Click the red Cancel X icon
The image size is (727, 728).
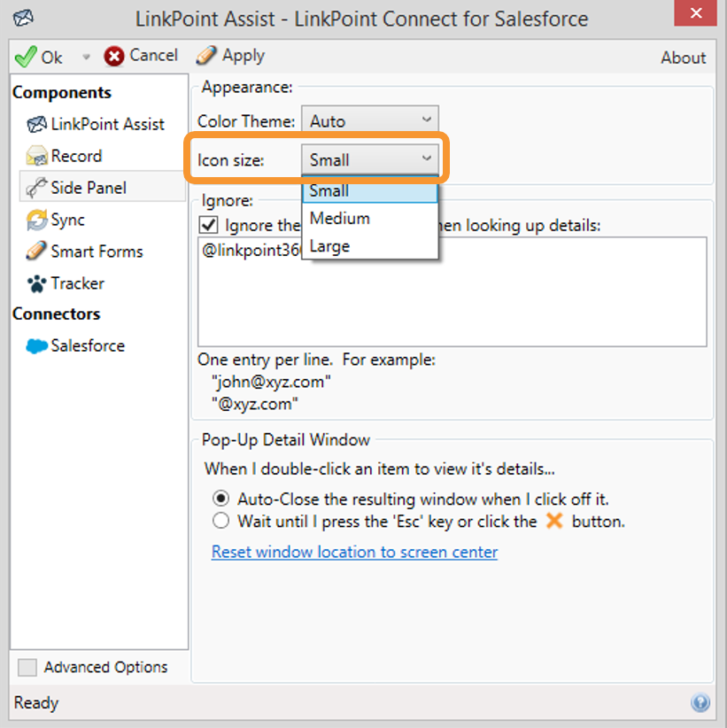click(x=113, y=56)
